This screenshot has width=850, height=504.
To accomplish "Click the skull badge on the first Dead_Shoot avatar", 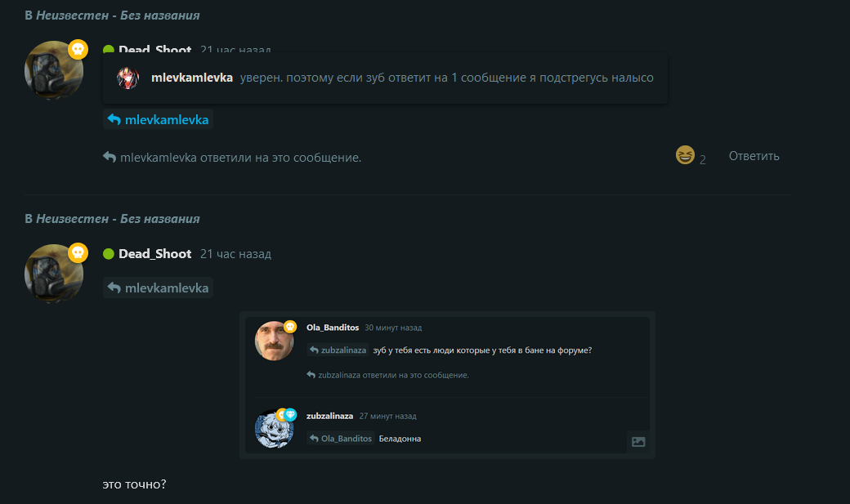I will click(78, 49).
